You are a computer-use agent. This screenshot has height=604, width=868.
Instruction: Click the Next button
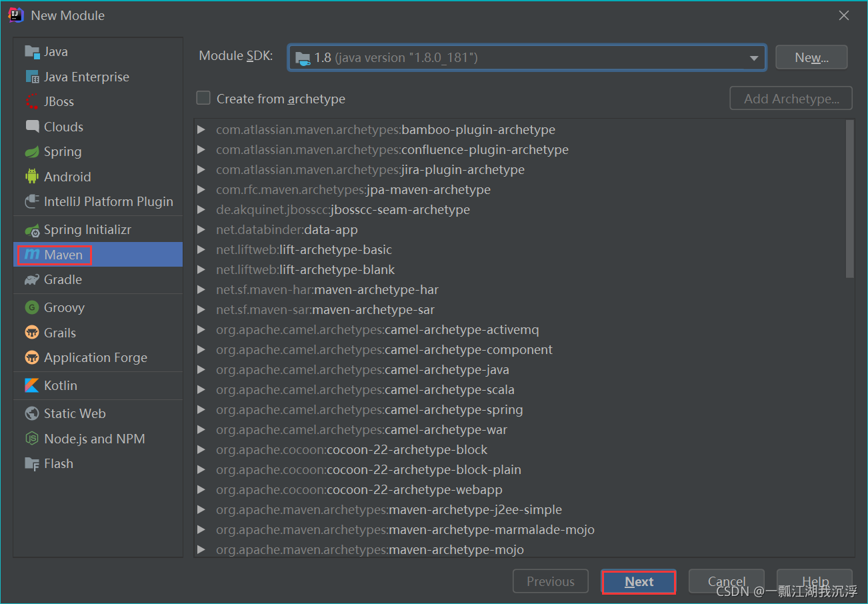639,582
